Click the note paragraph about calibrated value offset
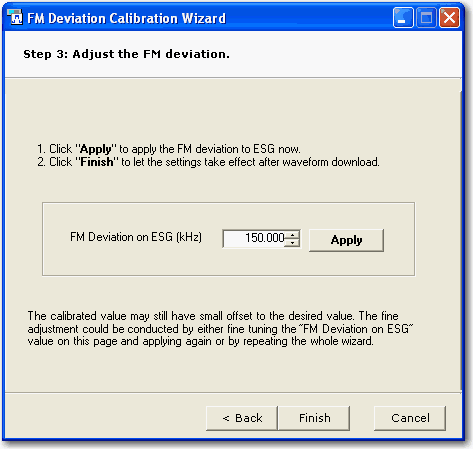The height and width of the screenshot is (449, 473). [x=220, y=329]
